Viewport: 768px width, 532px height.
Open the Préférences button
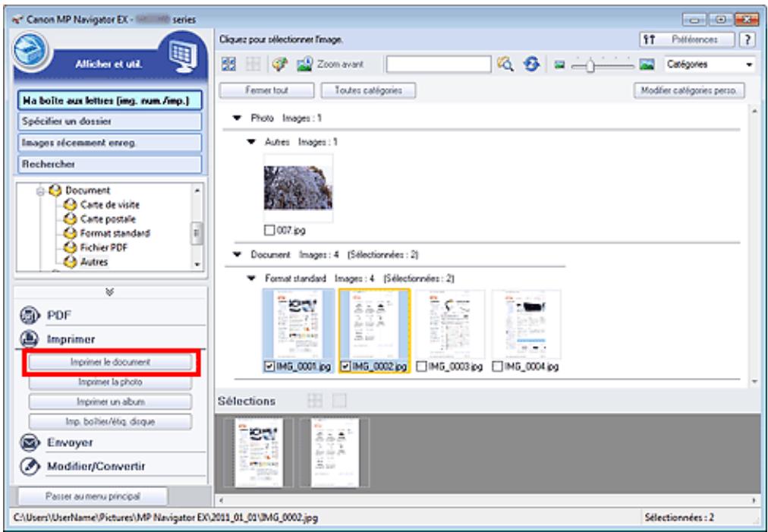(688, 39)
